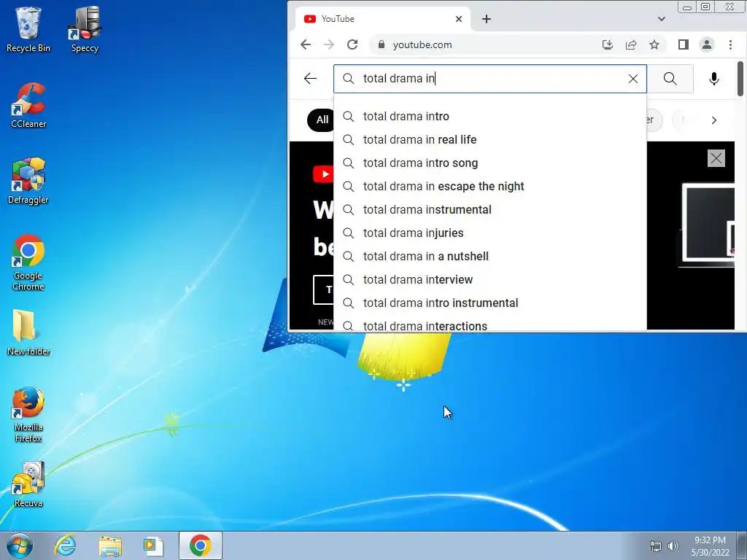Open Internet Explorer from the taskbar
The image size is (747, 560).
pyautogui.click(x=65, y=545)
